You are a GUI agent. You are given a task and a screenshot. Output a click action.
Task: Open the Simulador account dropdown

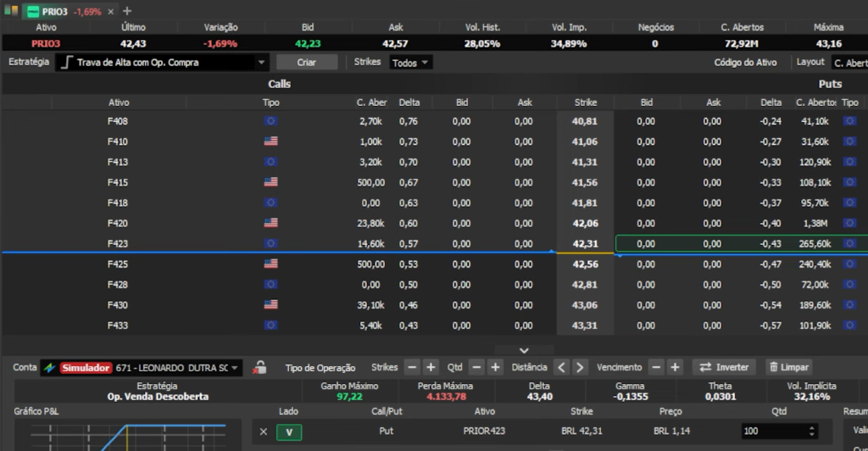click(141, 368)
